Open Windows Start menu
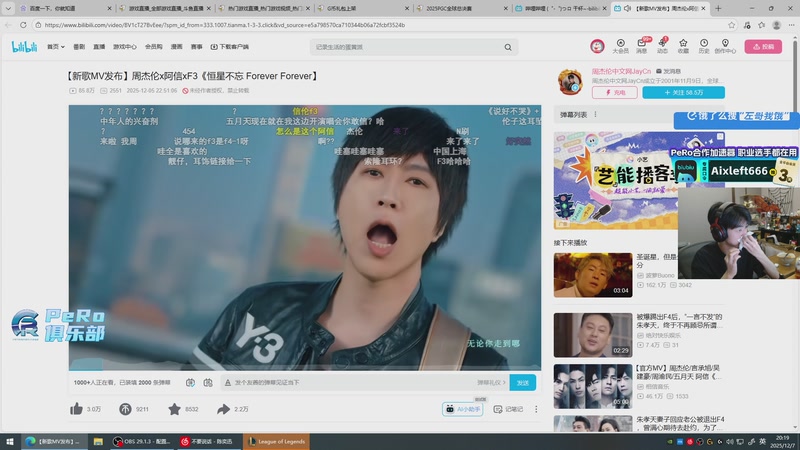The image size is (800, 450). click(9, 441)
